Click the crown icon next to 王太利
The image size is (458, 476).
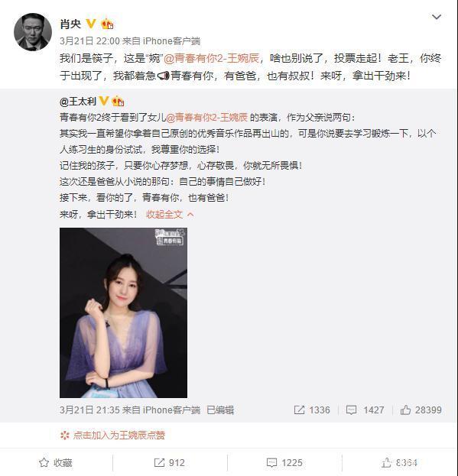click(x=118, y=101)
